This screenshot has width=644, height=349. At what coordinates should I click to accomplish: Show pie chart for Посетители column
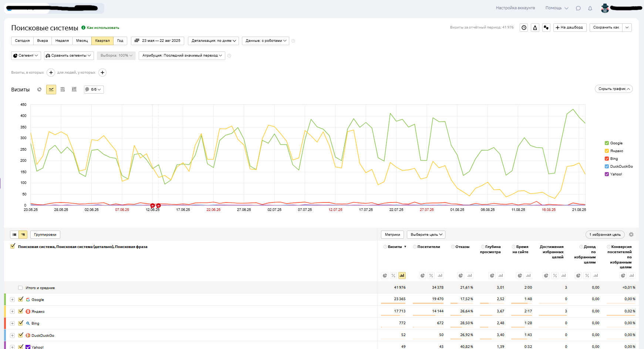[422, 276]
